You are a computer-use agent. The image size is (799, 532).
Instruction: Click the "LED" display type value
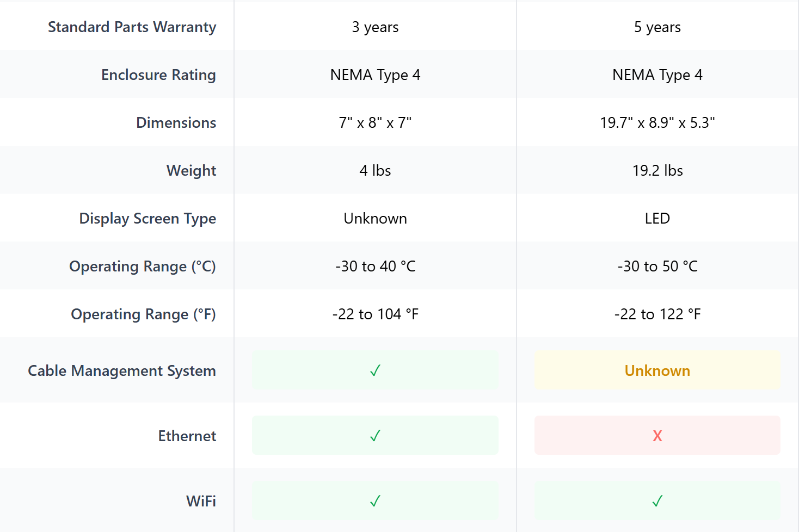tap(657, 219)
